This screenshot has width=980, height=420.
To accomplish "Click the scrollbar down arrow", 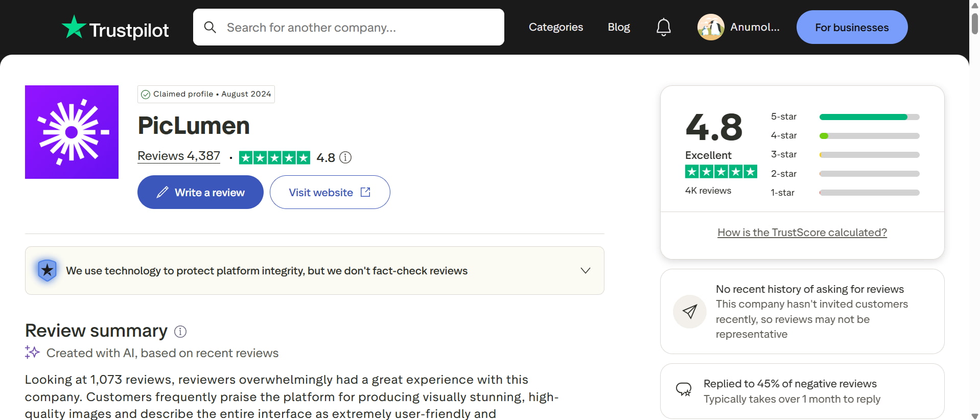I will (975, 416).
